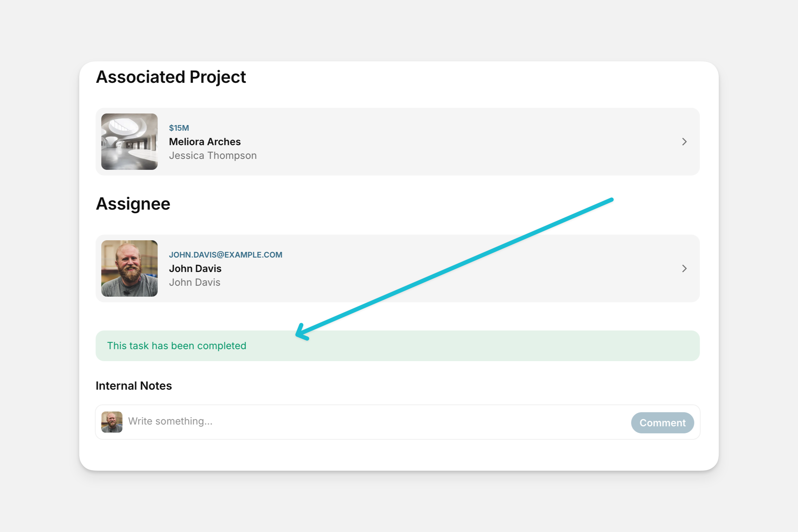Click John Davis profile photo in Assignee card
798x532 pixels.
pyautogui.click(x=129, y=268)
